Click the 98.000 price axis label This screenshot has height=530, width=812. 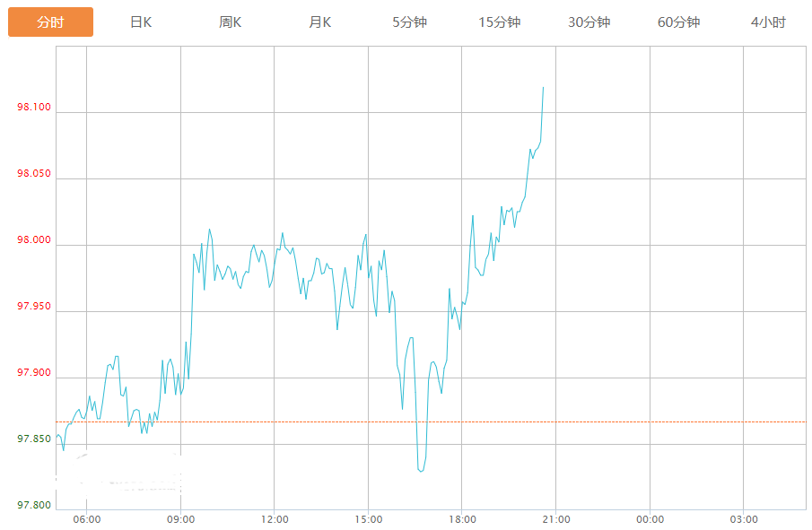click(x=34, y=240)
